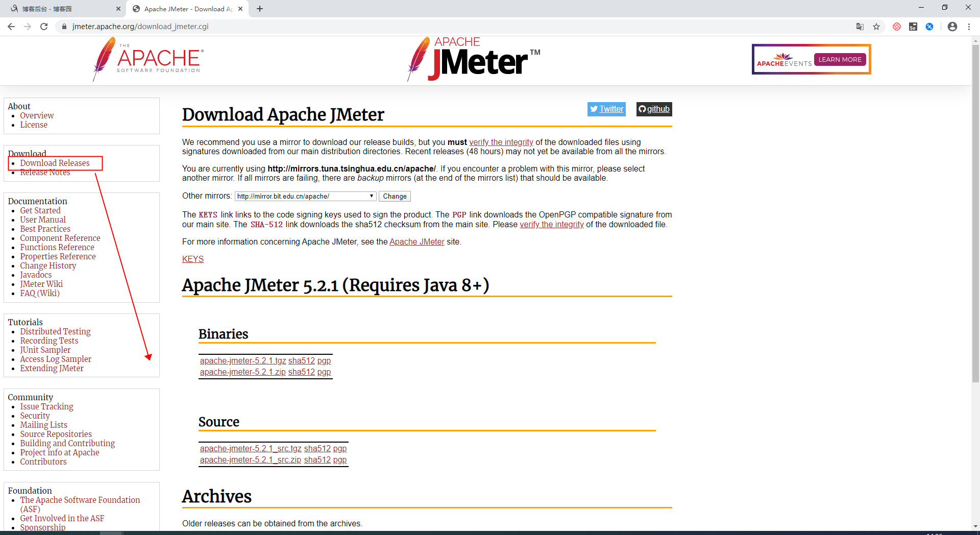Open the github button
The image size is (980, 535).
coord(654,109)
